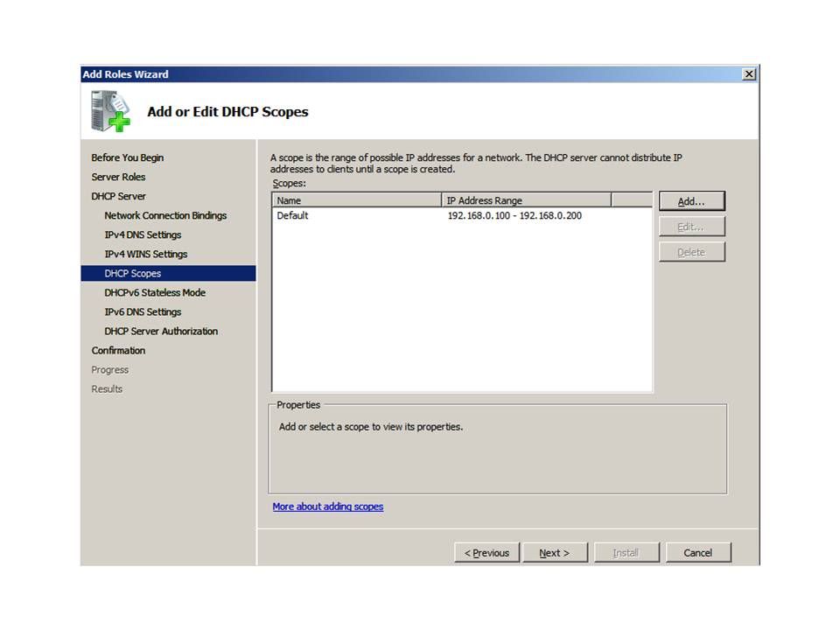Cancel the Add Roles Wizard

698,552
